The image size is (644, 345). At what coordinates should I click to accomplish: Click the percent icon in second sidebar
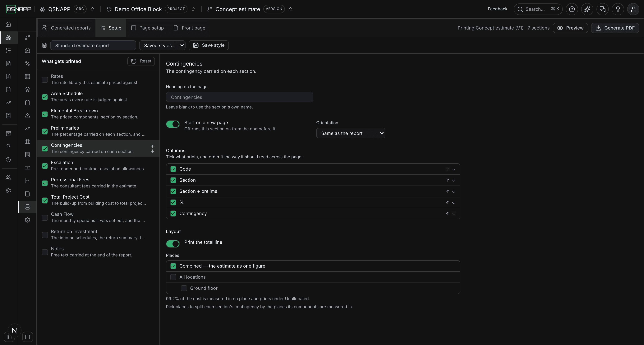(x=27, y=63)
